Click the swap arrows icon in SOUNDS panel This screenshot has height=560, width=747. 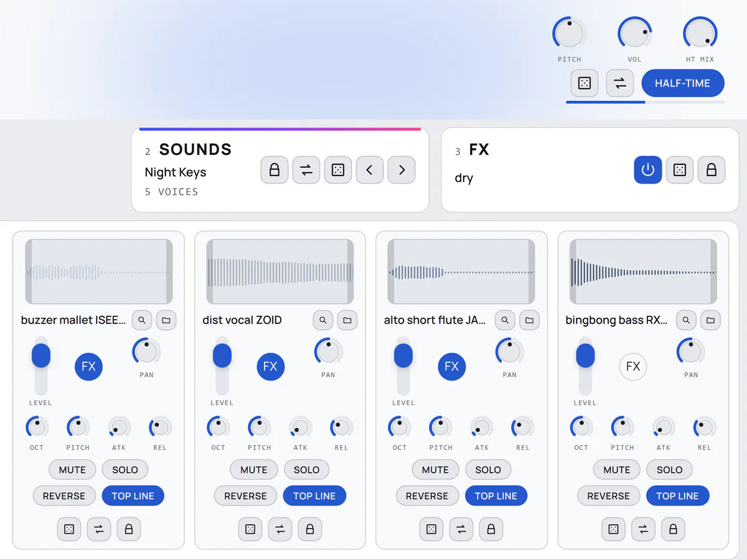(306, 170)
